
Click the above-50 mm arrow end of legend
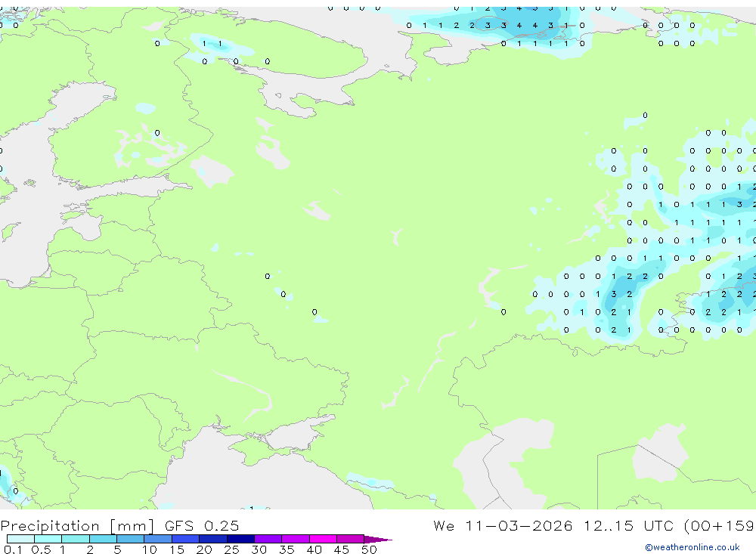click(x=378, y=540)
